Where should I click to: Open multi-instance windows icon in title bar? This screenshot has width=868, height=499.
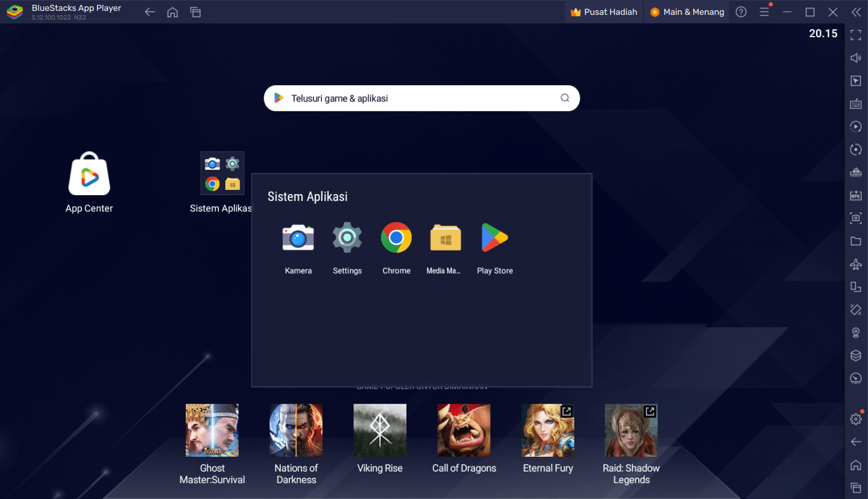pyautogui.click(x=196, y=12)
